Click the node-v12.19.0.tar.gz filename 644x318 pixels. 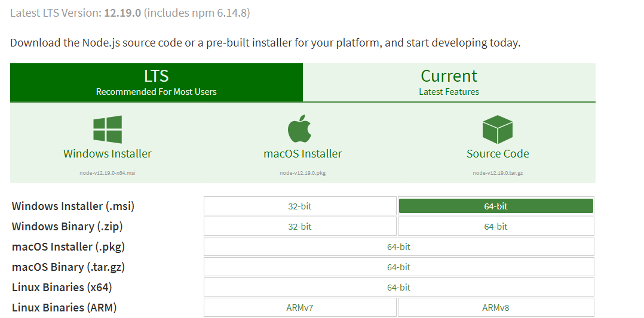tap(498, 173)
